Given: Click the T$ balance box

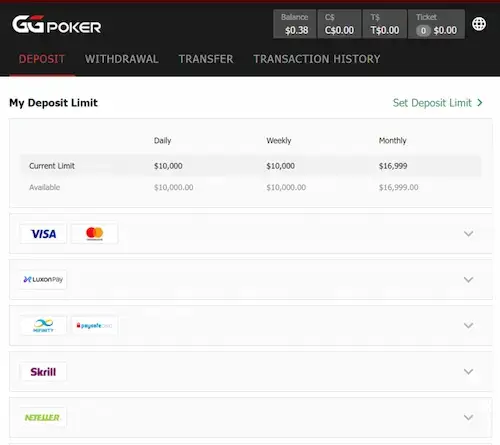Looking at the screenshot, I should point(385,24).
